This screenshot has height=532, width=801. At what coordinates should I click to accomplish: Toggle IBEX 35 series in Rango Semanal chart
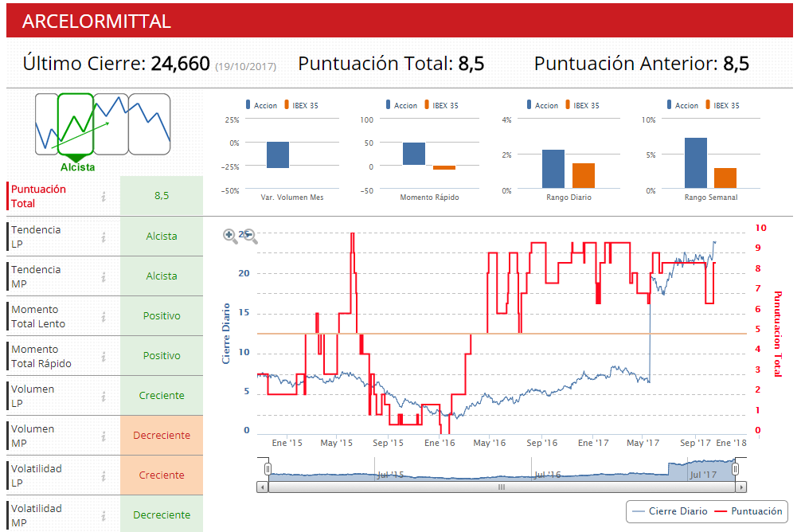[x=722, y=105]
